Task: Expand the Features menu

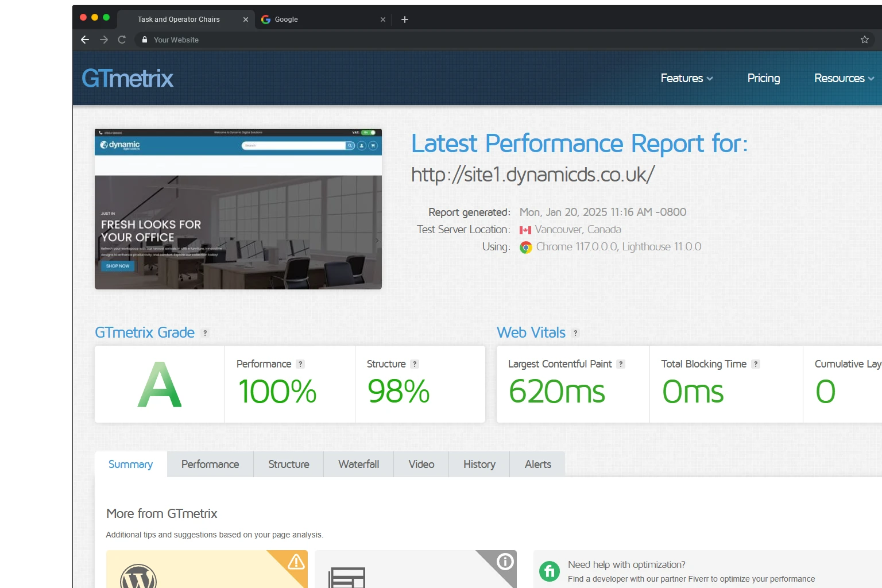Action: [x=687, y=78]
